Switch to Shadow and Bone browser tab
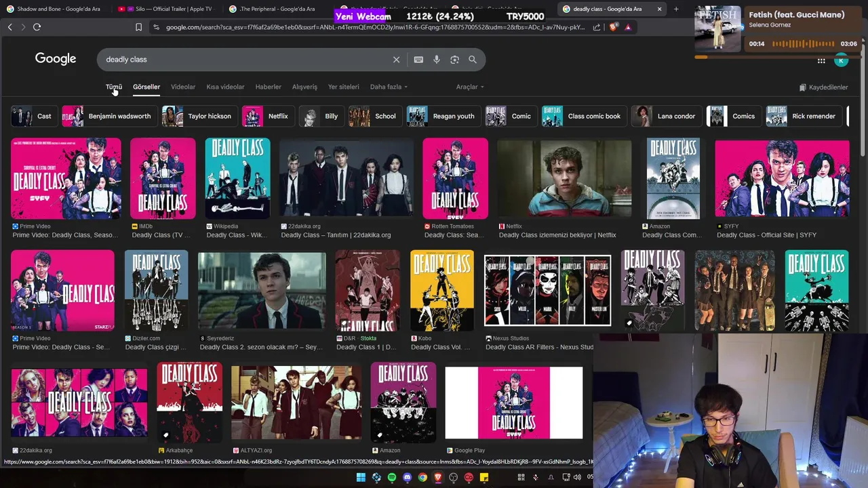The height and width of the screenshot is (488, 868). (x=56, y=9)
